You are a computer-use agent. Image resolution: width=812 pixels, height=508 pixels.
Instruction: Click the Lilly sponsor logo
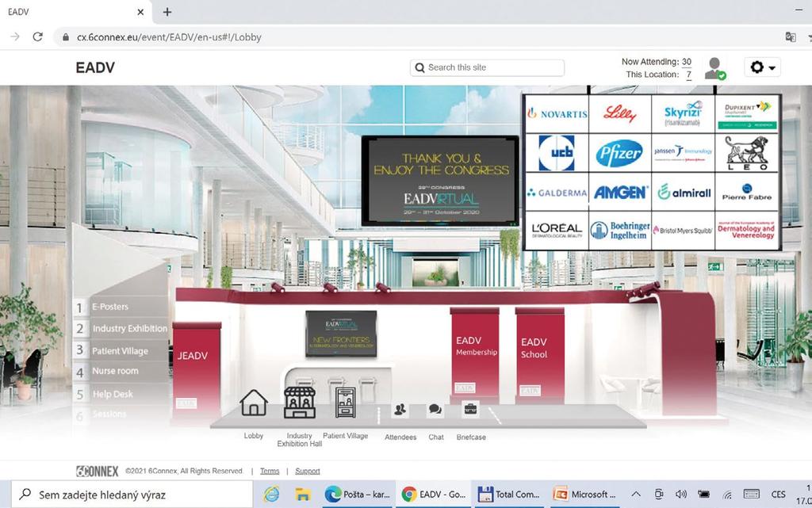pyautogui.click(x=620, y=114)
